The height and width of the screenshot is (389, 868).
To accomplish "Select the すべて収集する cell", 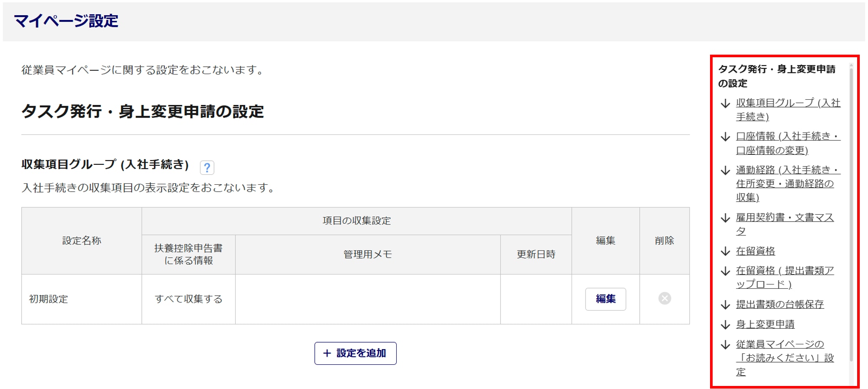I will click(x=188, y=299).
